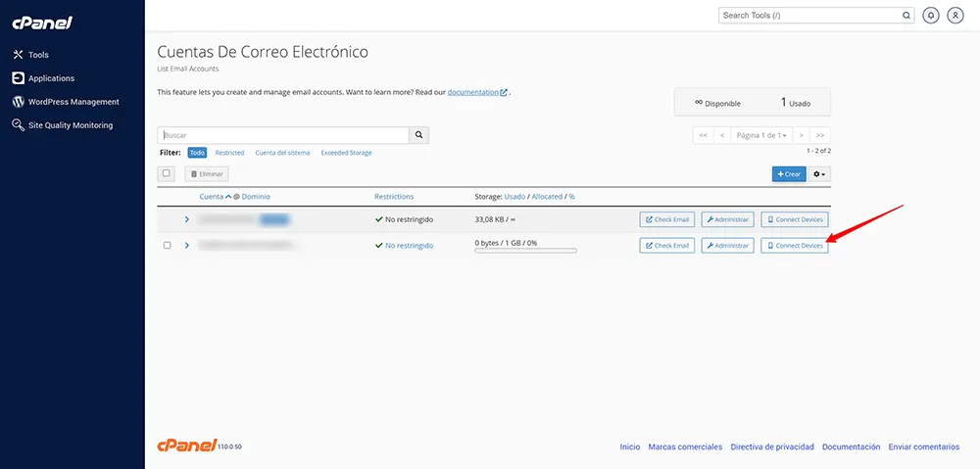The image size is (980, 469).
Task: Open Applications from the sidebar
Action: tap(50, 78)
